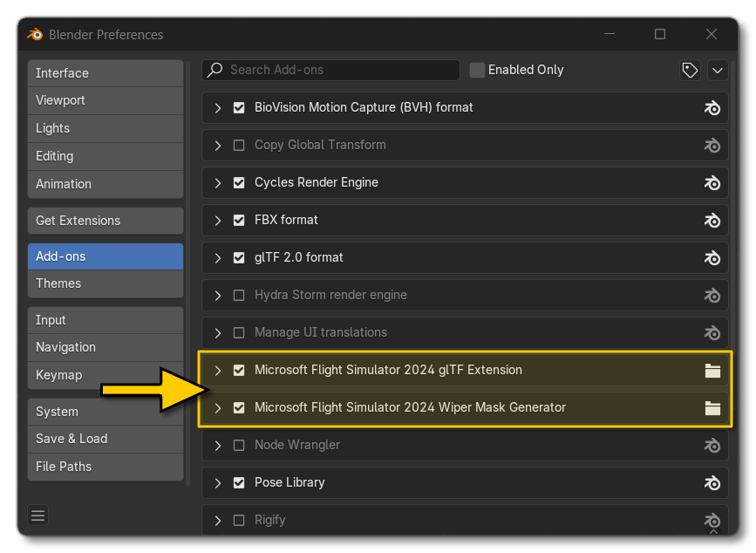Enable the Copy Global Transform add-on
The width and height of the screenshot is (756, 553).
point(239,145)
